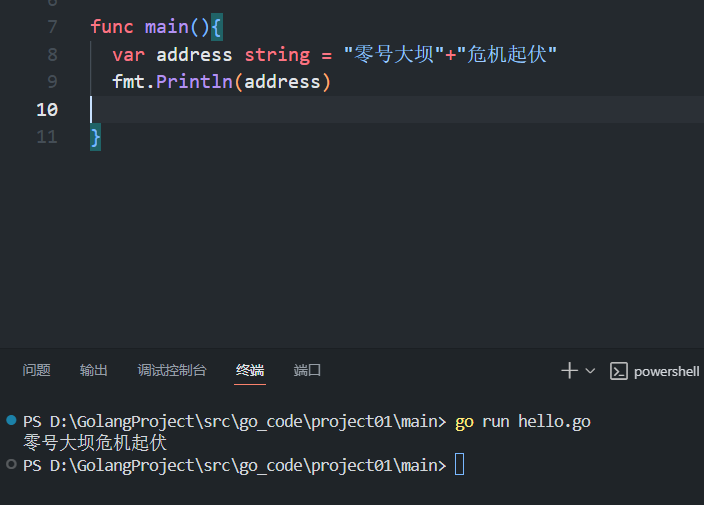
Task: Click the blue command-success dot in terminal
Action: click(x=11, y=421)
